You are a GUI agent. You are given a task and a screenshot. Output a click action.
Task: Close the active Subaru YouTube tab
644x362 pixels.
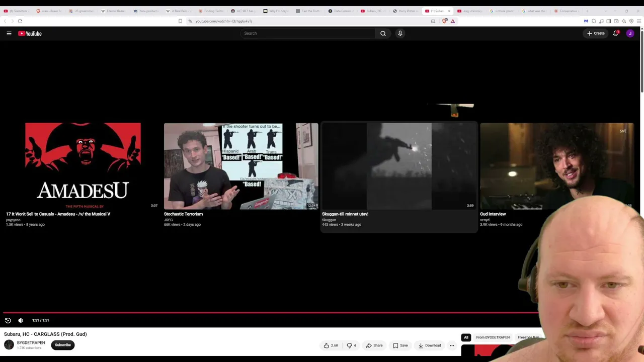449,11
